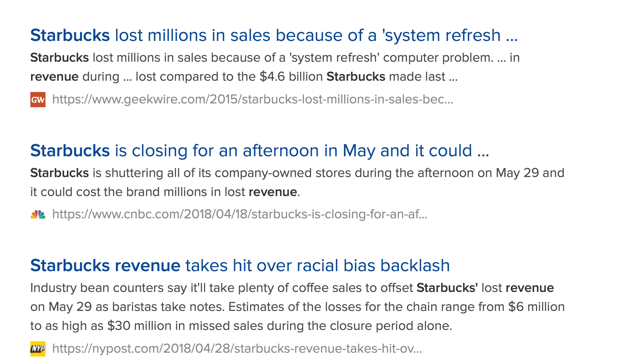Screen dimensions: 644x363
Task: Click the CNBC peacock favicon
Action: pos(38,215)
